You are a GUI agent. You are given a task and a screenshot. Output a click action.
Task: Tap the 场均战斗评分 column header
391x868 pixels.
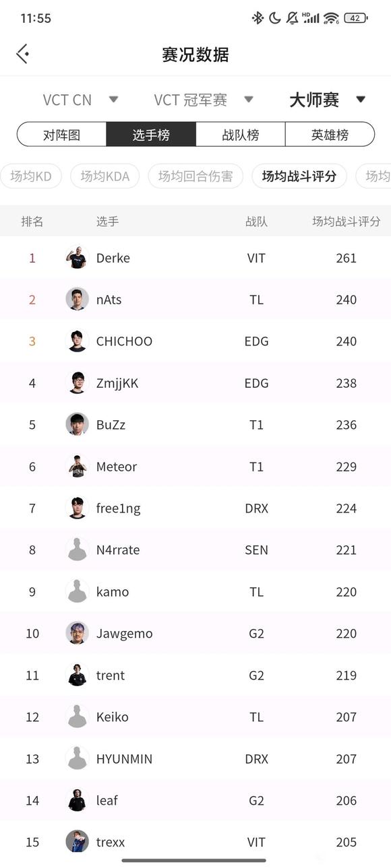[346, 221]
